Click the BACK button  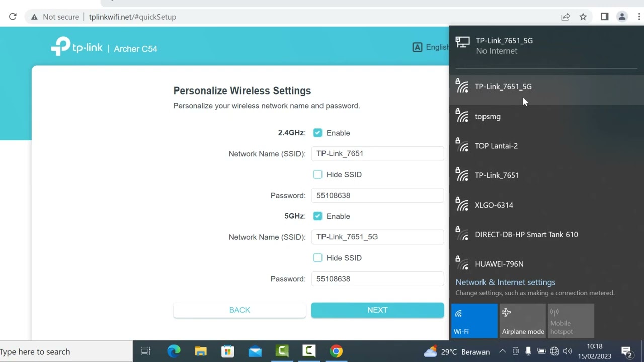239,310
